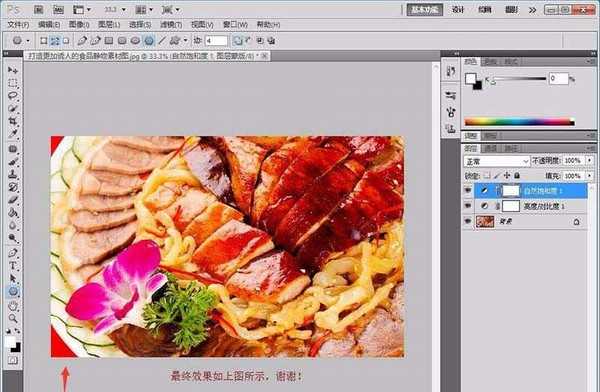The height and width of the screenshot is (392, 600).
Task: Open the 图像(I) menu
Action: pyautogui.click(x=79, y=25)
